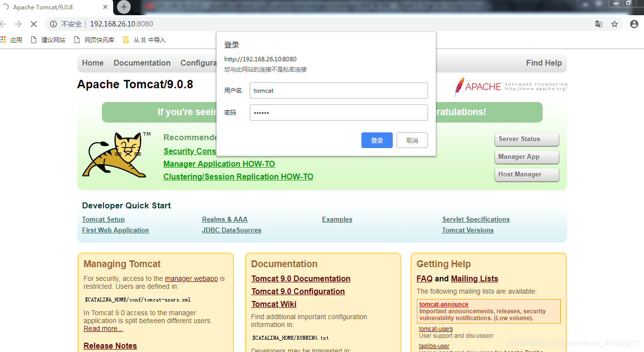Open the Mailing Lists link
Screen dimensions: 644x352
click(x=475, y=278)
